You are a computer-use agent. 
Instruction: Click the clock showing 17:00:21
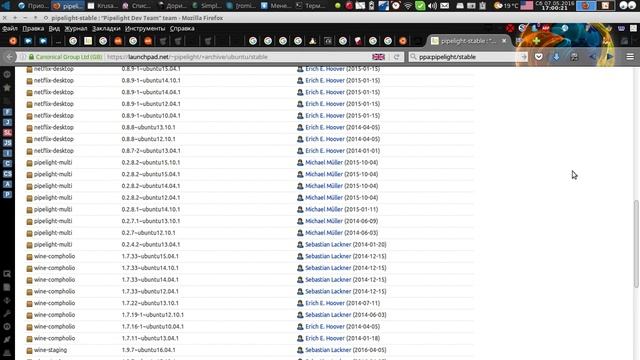point(555,8)
